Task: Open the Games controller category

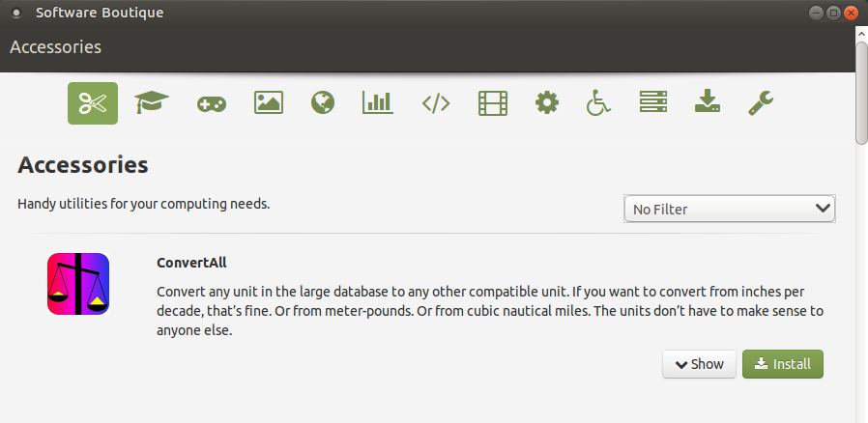Action: point(211,103)
